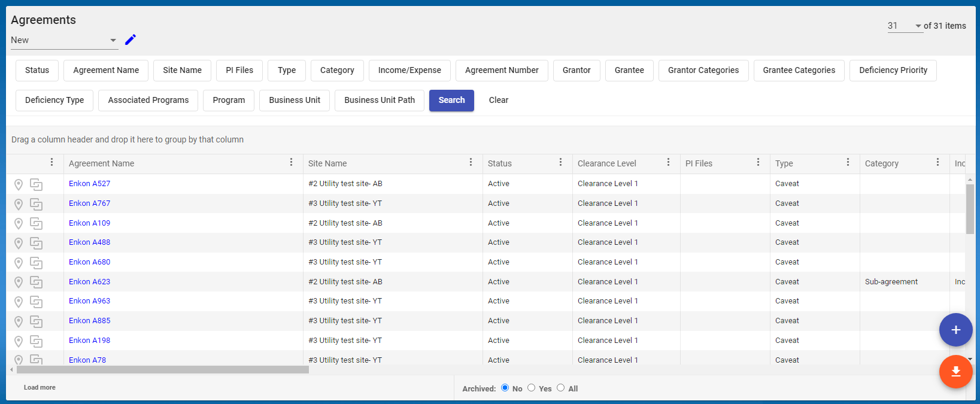Open the Agreement Name column menu
The height and width of the screenshot is (404, 980).
291,162
